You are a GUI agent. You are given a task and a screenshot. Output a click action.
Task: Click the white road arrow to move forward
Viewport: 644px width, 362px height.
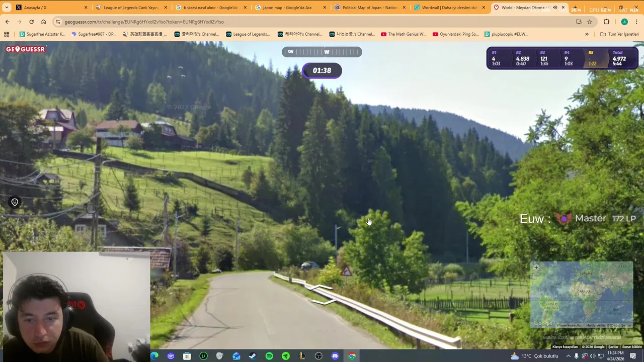pyautogui.click(x=320, y=288)
